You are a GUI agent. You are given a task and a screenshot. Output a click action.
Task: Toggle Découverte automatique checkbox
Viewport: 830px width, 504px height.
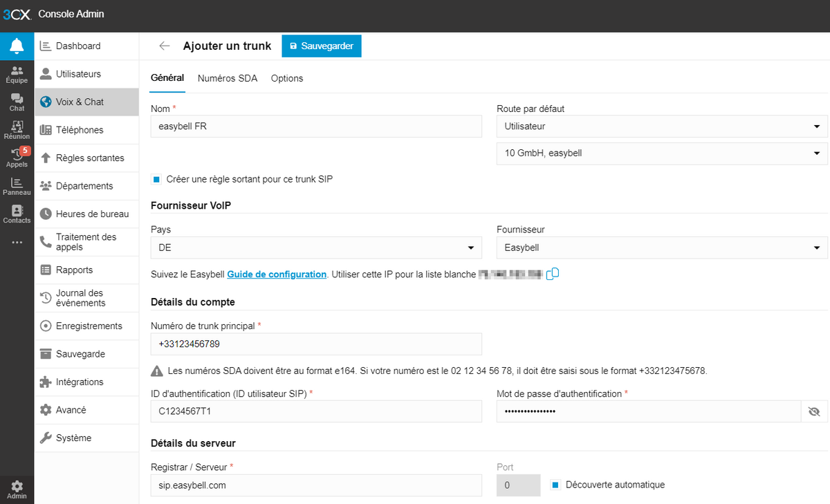tap(555, 485)
